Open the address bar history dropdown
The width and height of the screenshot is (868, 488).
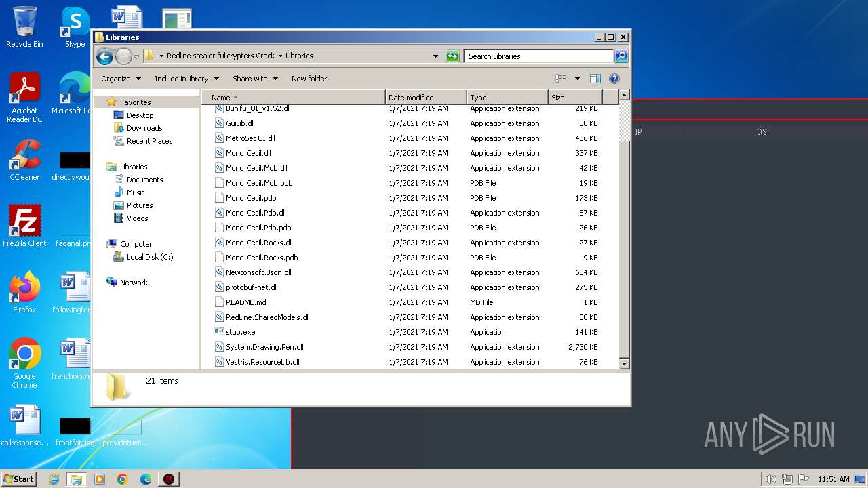[435, 56]
